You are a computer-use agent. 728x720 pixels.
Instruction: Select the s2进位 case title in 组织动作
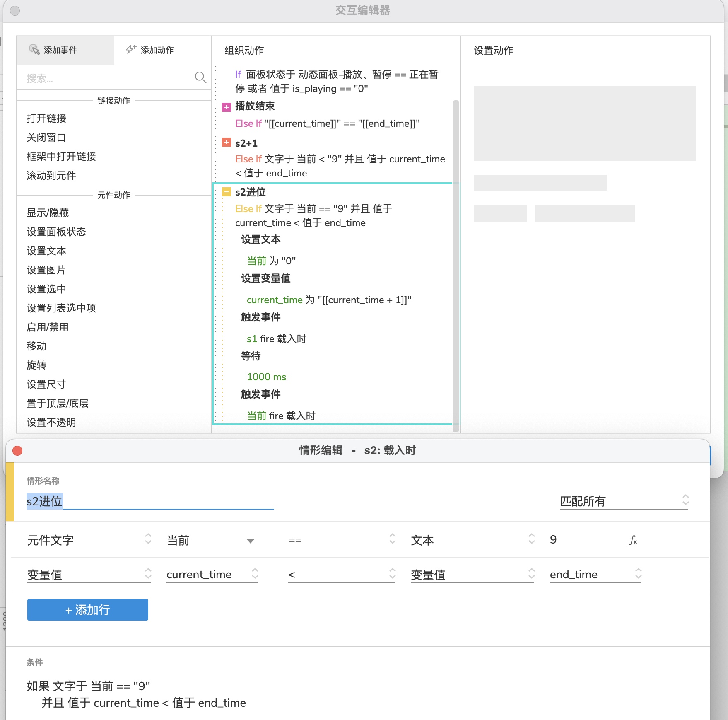[251, 192]
